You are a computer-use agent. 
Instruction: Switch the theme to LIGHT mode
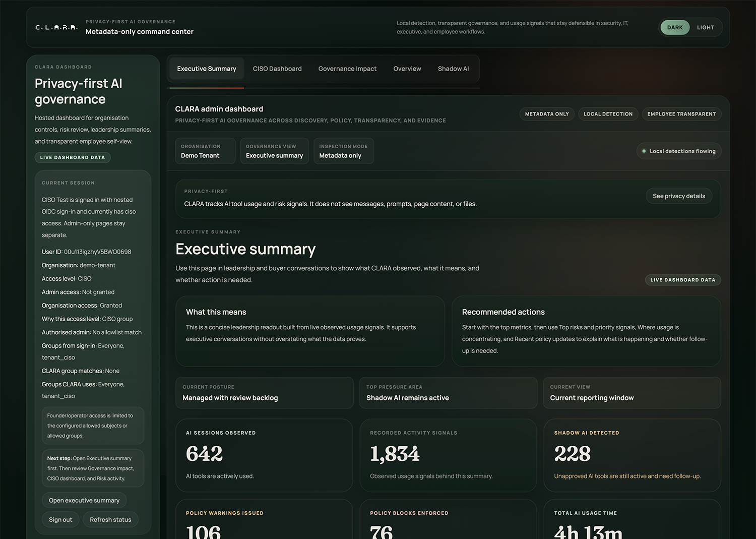tap(705, 27)
